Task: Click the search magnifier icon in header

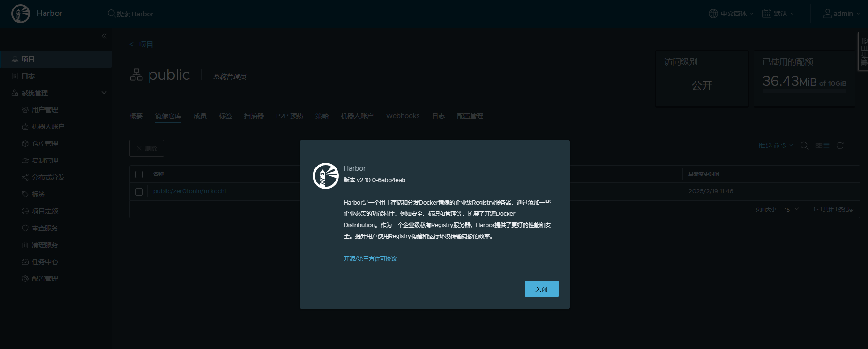Action: (112, 14)
